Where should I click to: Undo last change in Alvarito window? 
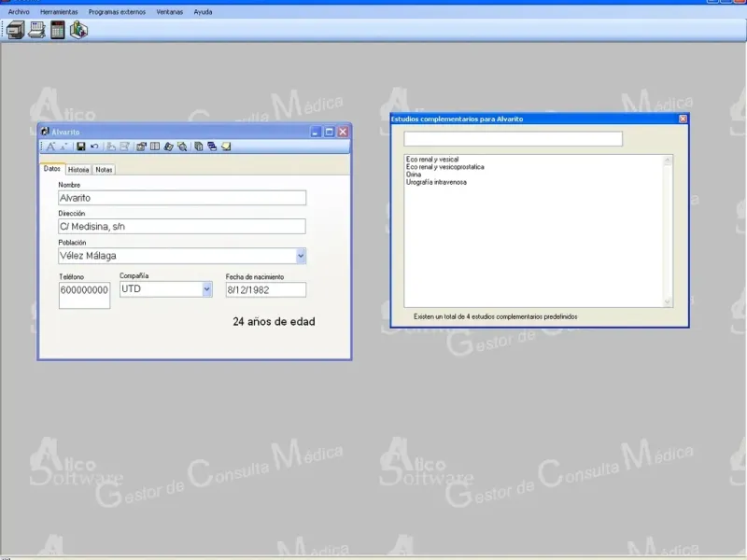point(94,147)
